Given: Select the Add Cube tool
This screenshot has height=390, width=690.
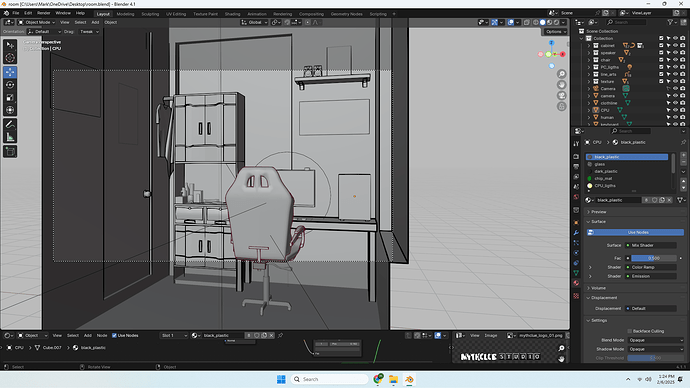Looking at the screenshot, I should tap(10, 152).
